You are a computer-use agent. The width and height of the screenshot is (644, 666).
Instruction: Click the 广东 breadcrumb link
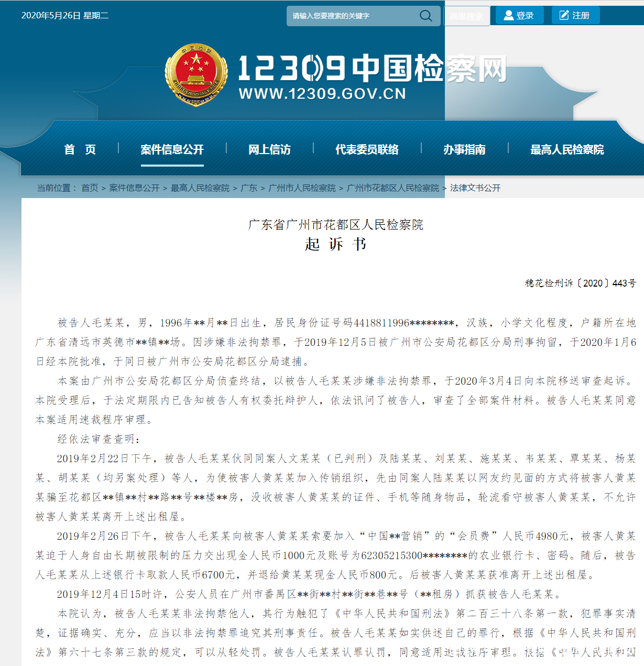[249, 188]
